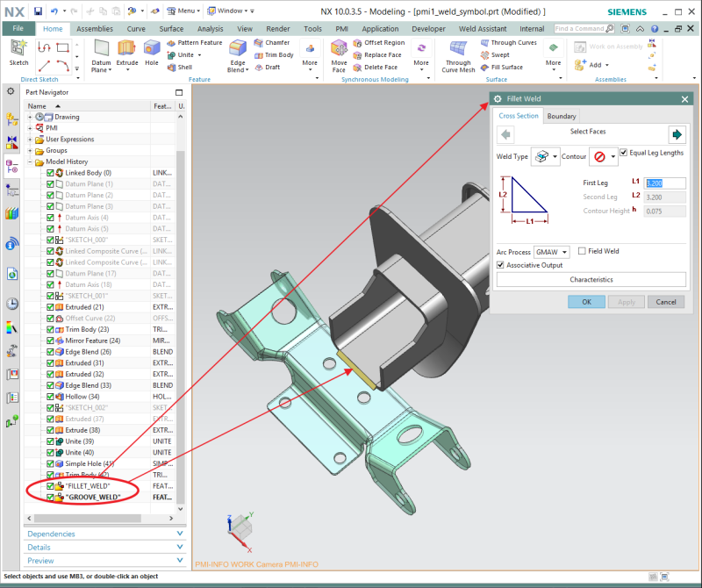Click the Trim Body command
Image resolution: width=702 pixels, height=588 pixels.
274,55
